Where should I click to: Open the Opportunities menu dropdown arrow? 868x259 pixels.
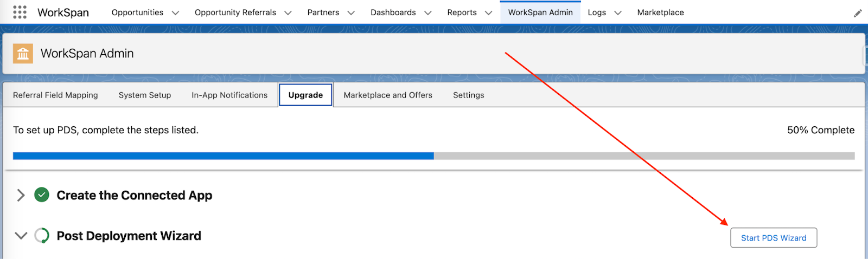click(x=175, y=13)
